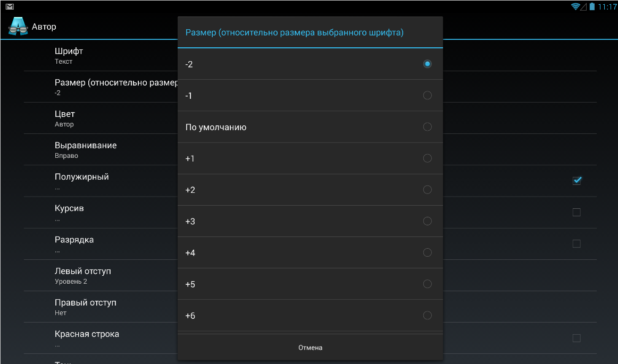
Task: Open the Цвет setting
Action: [106, 118]
